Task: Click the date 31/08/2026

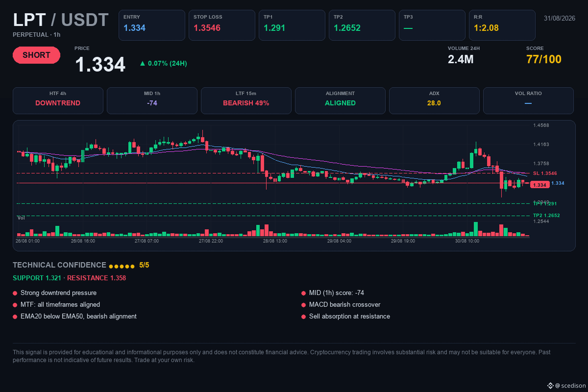Action: (560, 18)
